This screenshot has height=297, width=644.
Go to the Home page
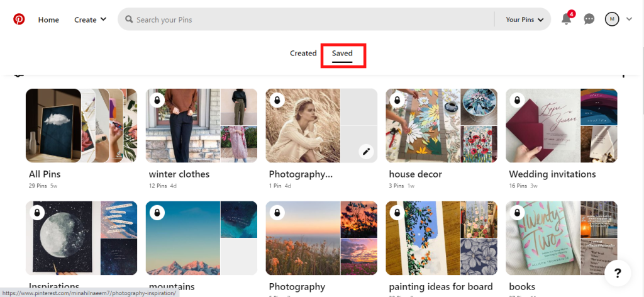pyautogui.click(x=48, y=20)
